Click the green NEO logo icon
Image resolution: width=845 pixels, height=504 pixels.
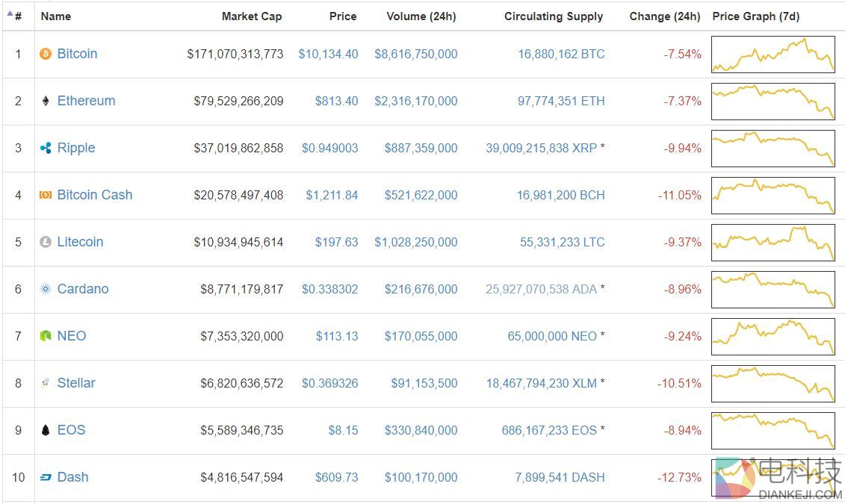click(x=46, y=336)
